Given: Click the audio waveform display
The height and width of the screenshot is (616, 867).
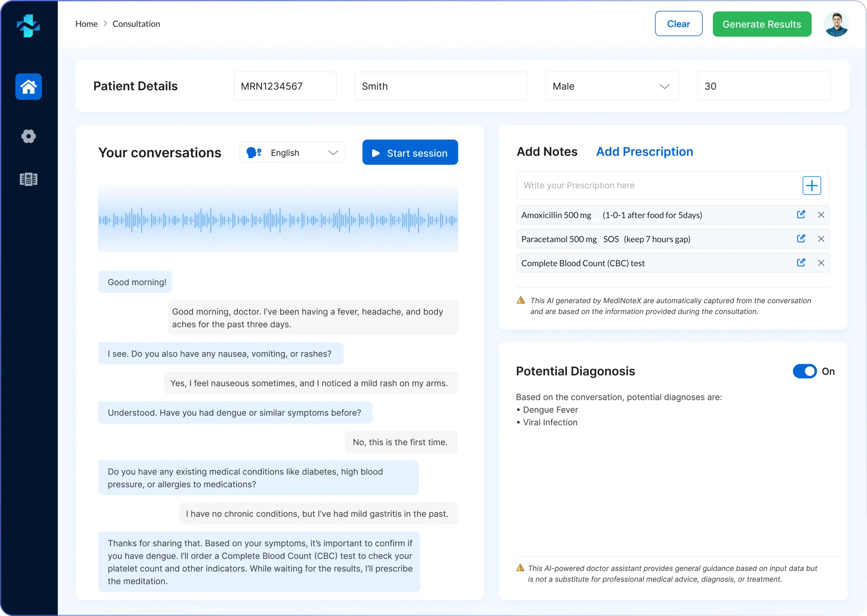Looking at the screenshot, I should [278, 220].
